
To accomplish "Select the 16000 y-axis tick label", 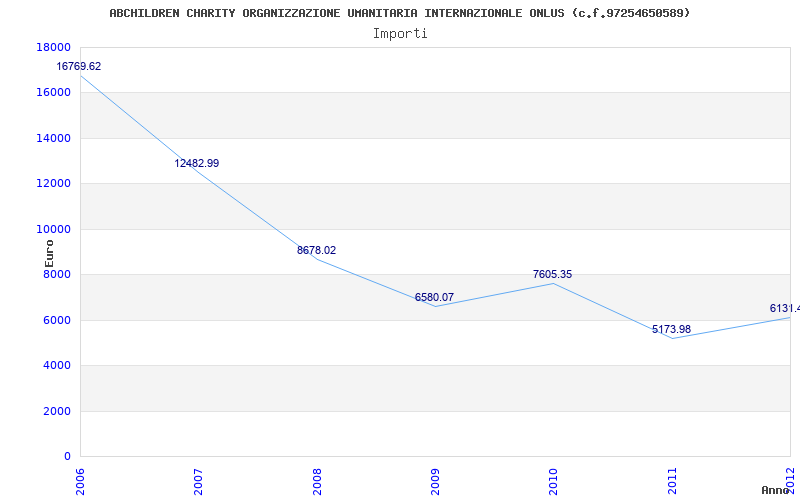I will click(x=54, y=93).
